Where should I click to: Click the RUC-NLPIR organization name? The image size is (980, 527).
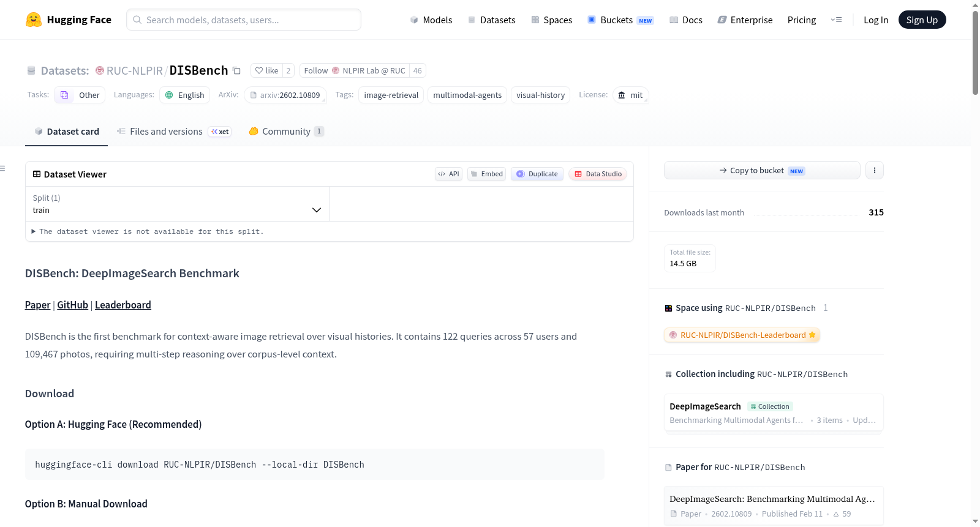point(135,70)
